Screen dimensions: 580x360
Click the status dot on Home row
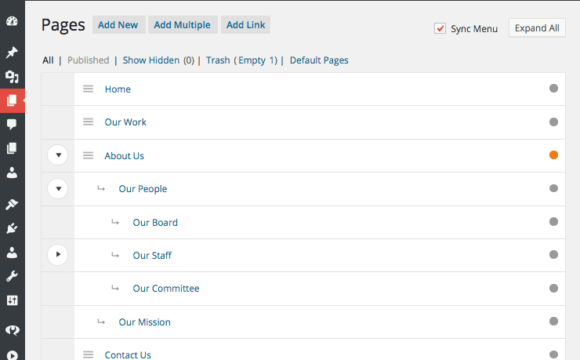tap(553, 88)
